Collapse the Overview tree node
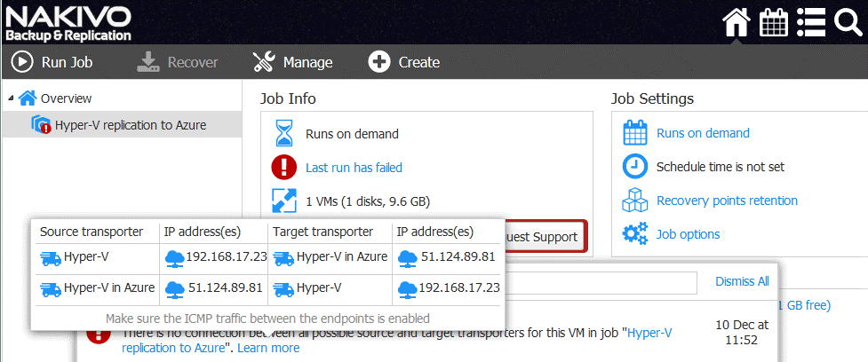Image resolution: width=868 pixels, height=362 pixels. tap(10, 98)
